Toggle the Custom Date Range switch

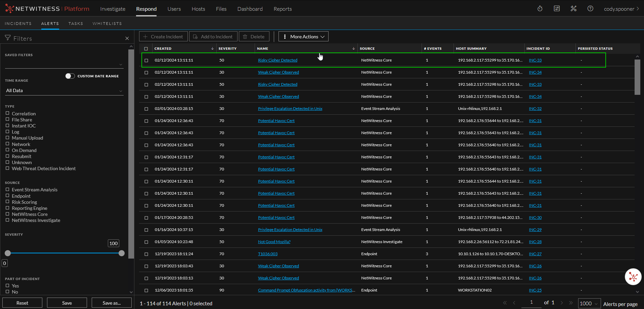tap(70, 76)
